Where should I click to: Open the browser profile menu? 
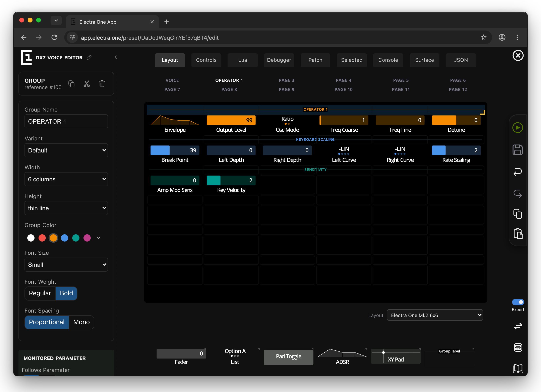pyautogui.click(x=502, y=38)
